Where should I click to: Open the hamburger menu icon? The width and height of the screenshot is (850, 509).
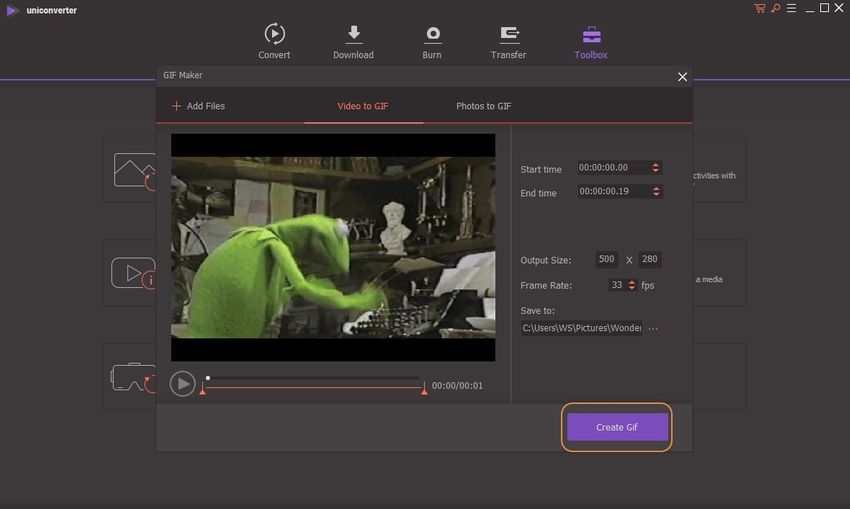790,8
